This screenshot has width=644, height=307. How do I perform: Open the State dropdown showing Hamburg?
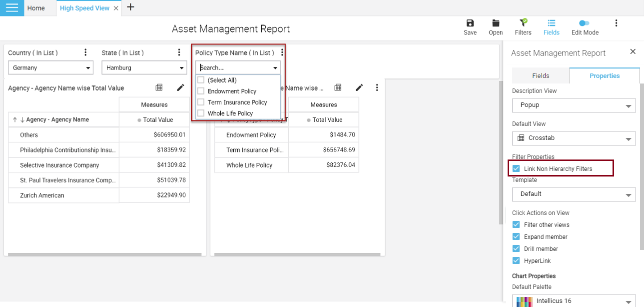click(144, 67)
